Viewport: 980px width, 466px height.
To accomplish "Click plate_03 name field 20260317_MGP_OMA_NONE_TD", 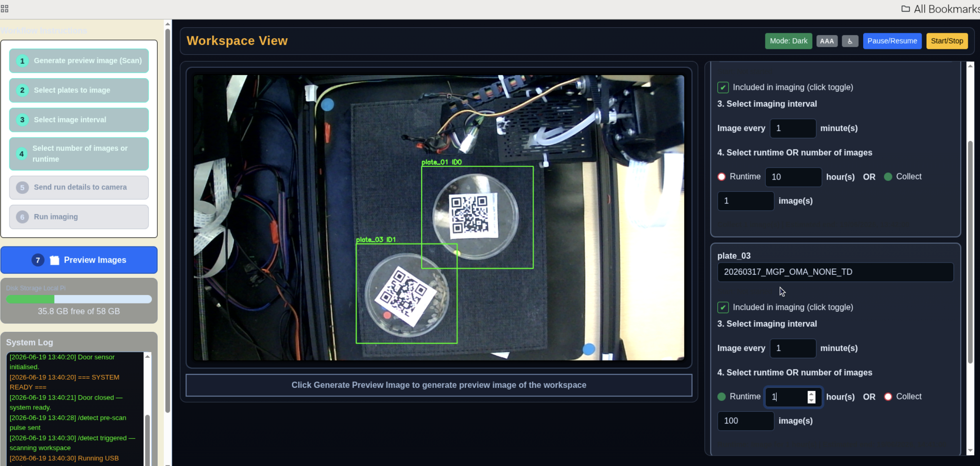I will 835,272.
